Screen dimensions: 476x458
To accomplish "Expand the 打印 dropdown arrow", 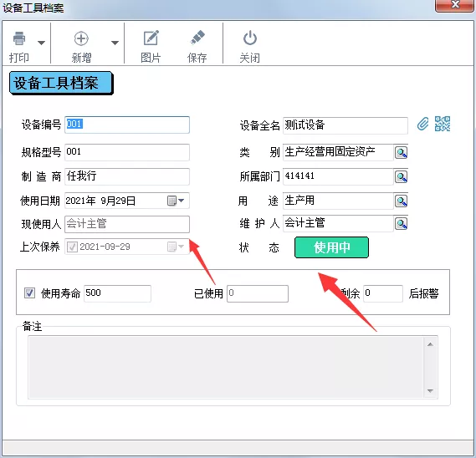I will (41, 43).
